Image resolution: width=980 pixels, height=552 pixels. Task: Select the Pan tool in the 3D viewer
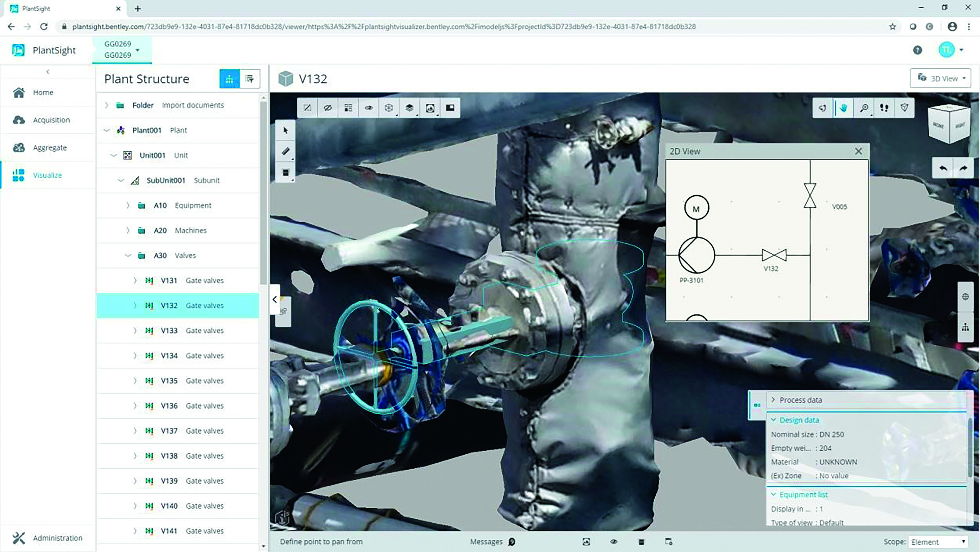pos(843,108)
